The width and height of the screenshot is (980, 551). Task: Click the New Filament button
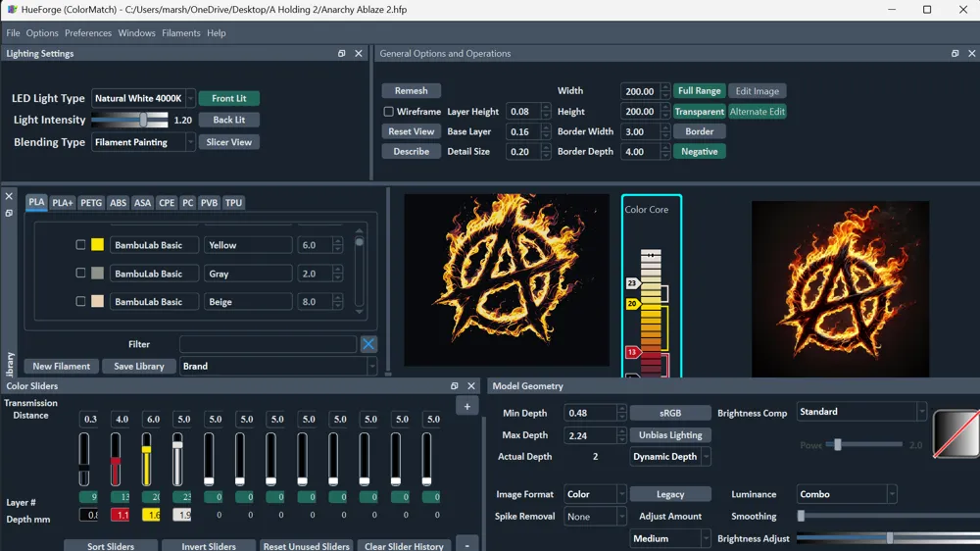pos(61,366)
